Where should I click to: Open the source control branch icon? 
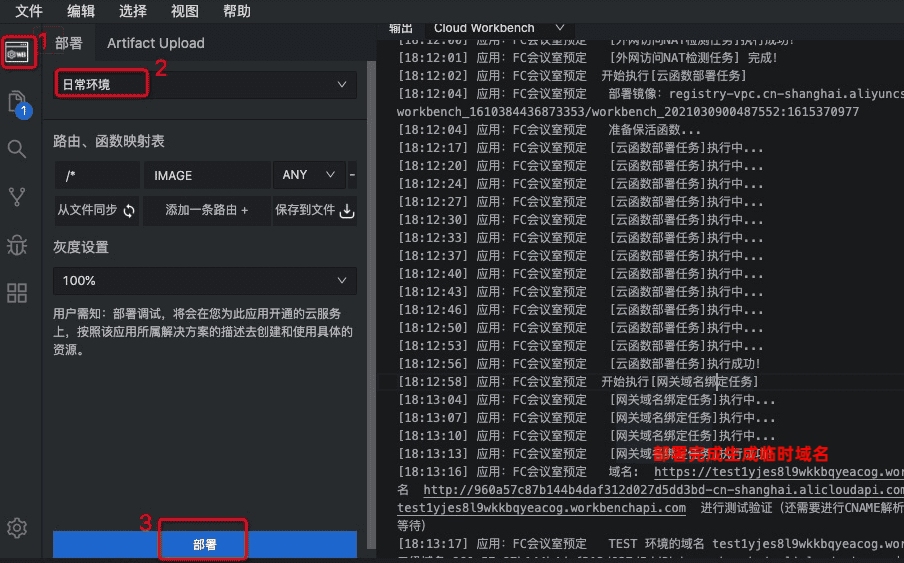(x=17, y=197)
